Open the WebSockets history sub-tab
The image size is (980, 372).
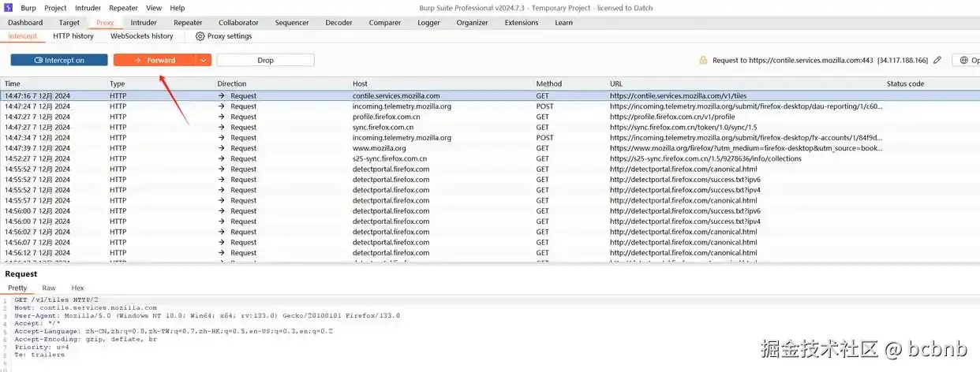tap(142, 36)
